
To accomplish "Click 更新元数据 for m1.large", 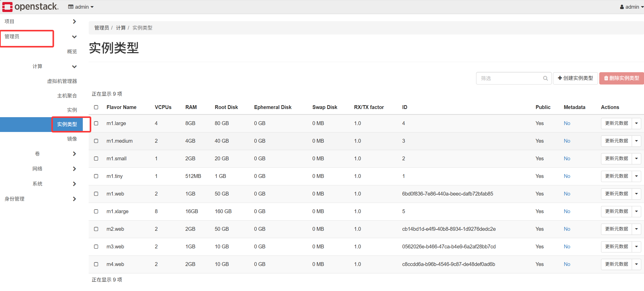I will point(616,123).
